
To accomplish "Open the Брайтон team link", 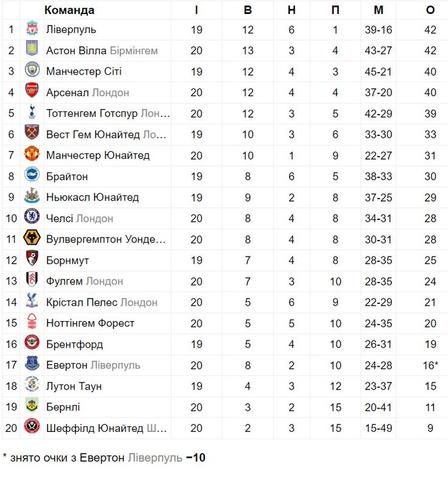I will click(67, 177).
